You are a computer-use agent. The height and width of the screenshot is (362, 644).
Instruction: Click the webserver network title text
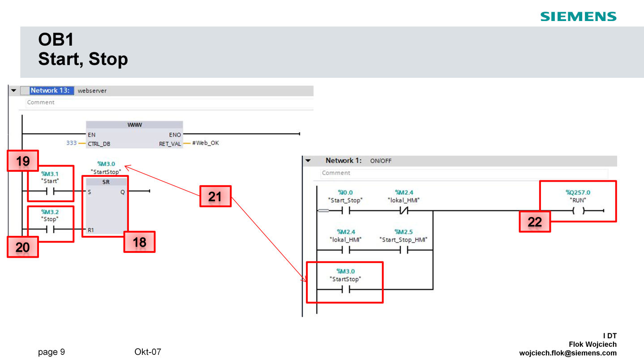tap(92, 91)
